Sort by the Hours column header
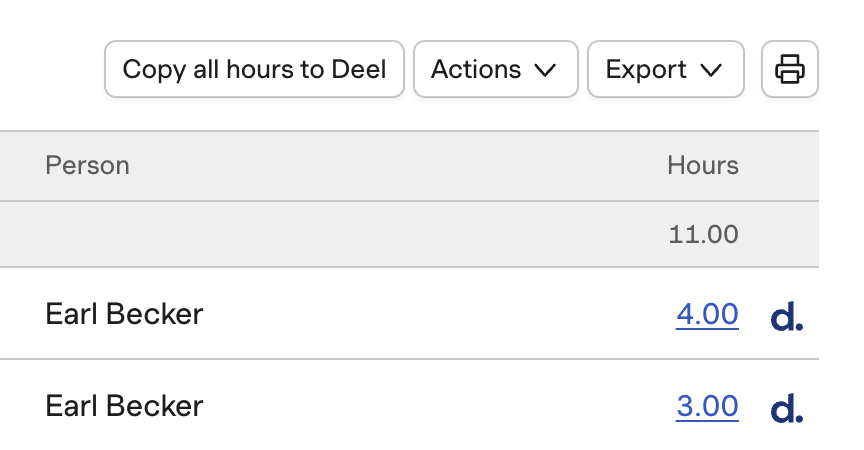The image size is (864, 450). [703, 165]
